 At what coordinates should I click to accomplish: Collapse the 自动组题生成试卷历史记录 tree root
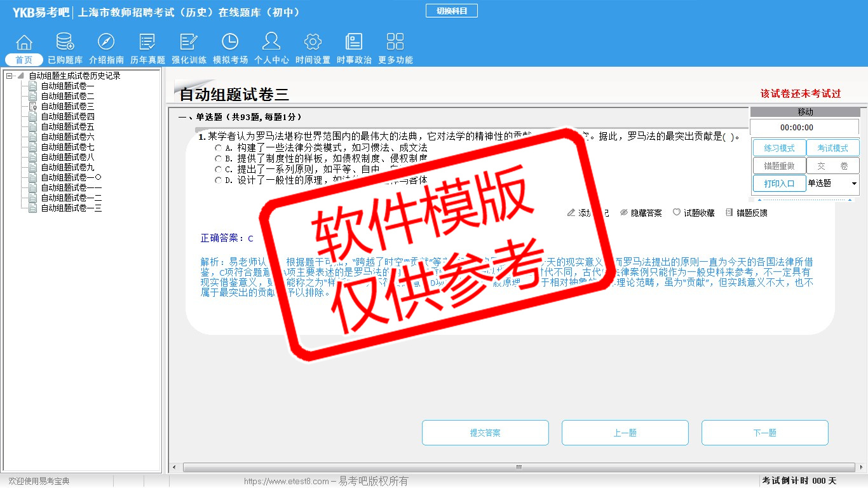click(9, 76)
